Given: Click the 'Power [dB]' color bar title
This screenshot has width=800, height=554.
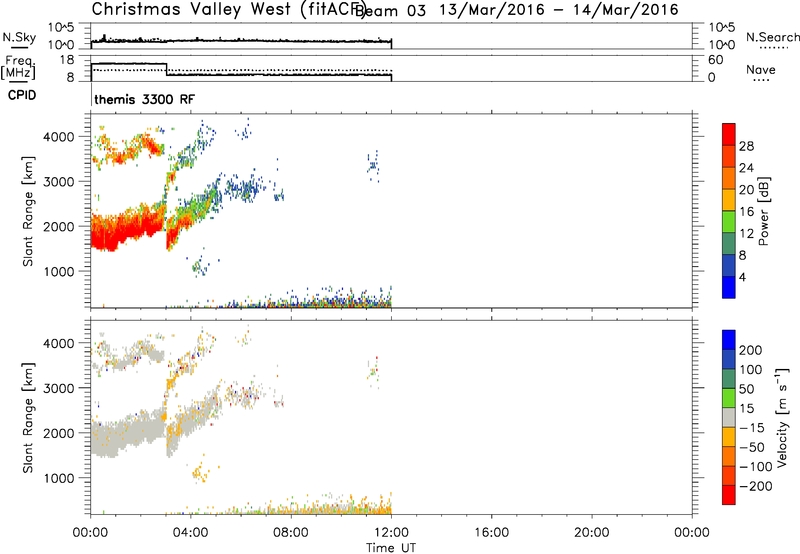Looking at the screenshot, I should pos(763,211).
